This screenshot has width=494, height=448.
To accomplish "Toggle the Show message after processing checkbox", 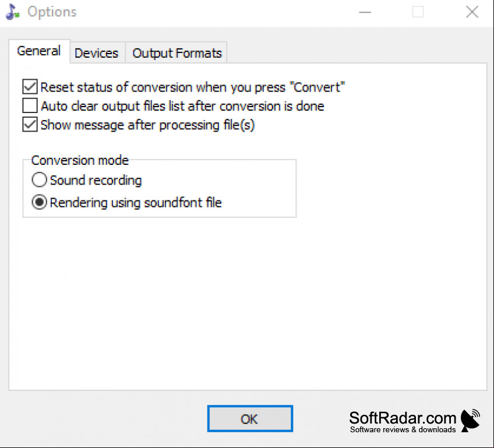I will (x=30, y=125).
